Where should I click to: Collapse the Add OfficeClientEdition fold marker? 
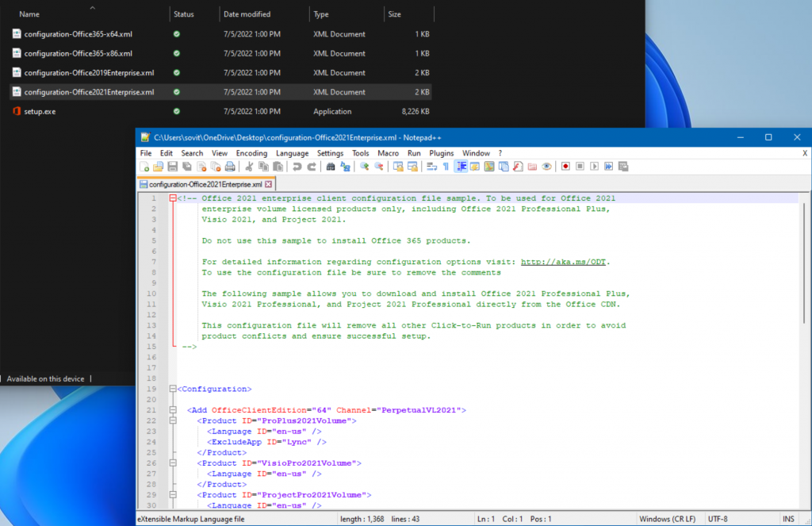click(173, 410)
